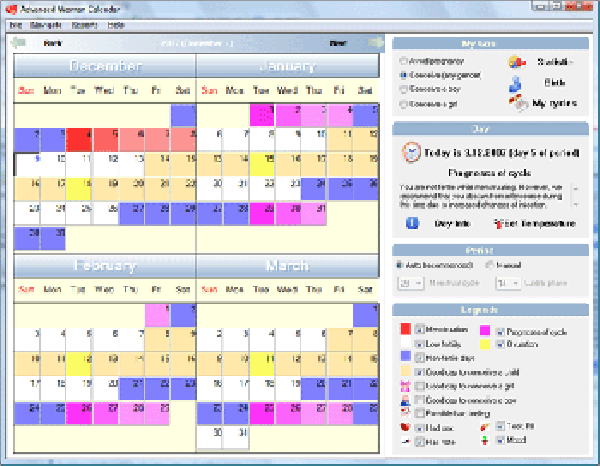Viewport: 600px width, 466px height.
Task: Click the clock icon beside today's date
Action: point(411,151)
